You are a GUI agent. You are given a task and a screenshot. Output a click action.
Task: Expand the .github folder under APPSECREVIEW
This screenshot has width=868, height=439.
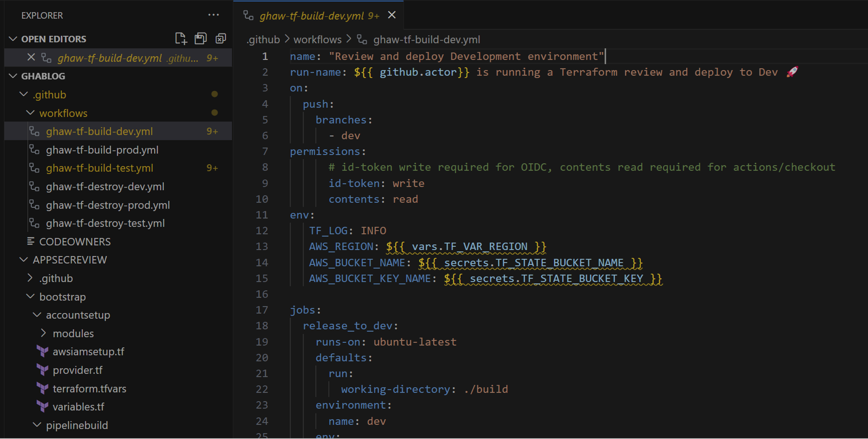coord(30,278)
